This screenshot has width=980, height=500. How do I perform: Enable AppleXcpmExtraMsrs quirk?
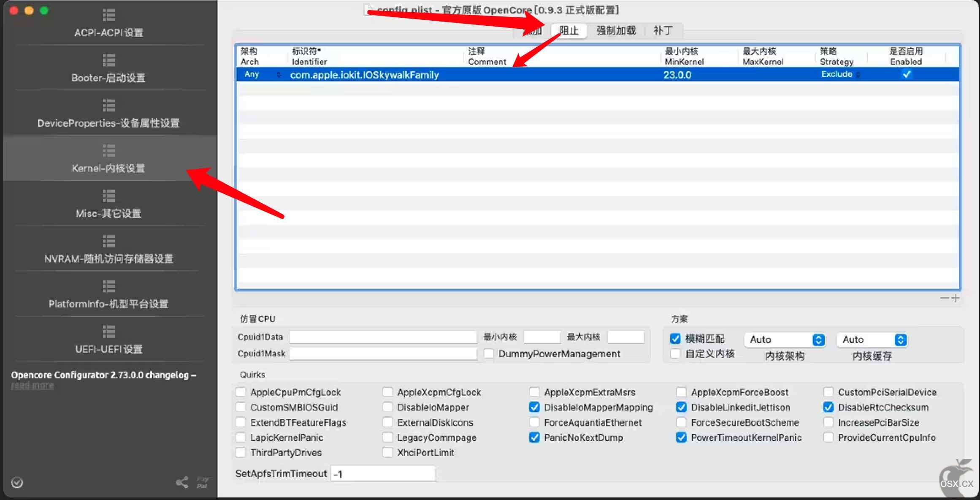coord(534,392)
